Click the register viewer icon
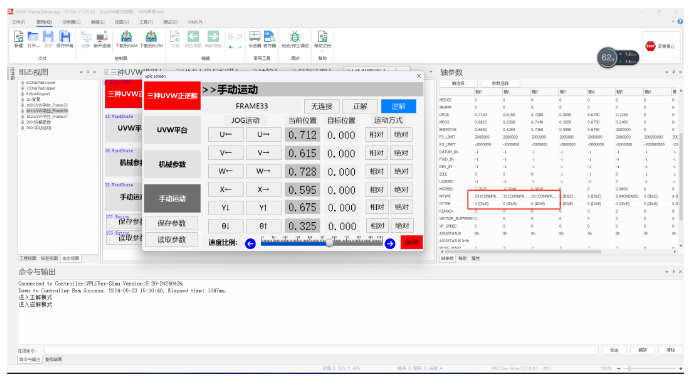Screen dimensions: 690x380 (269, 36)
